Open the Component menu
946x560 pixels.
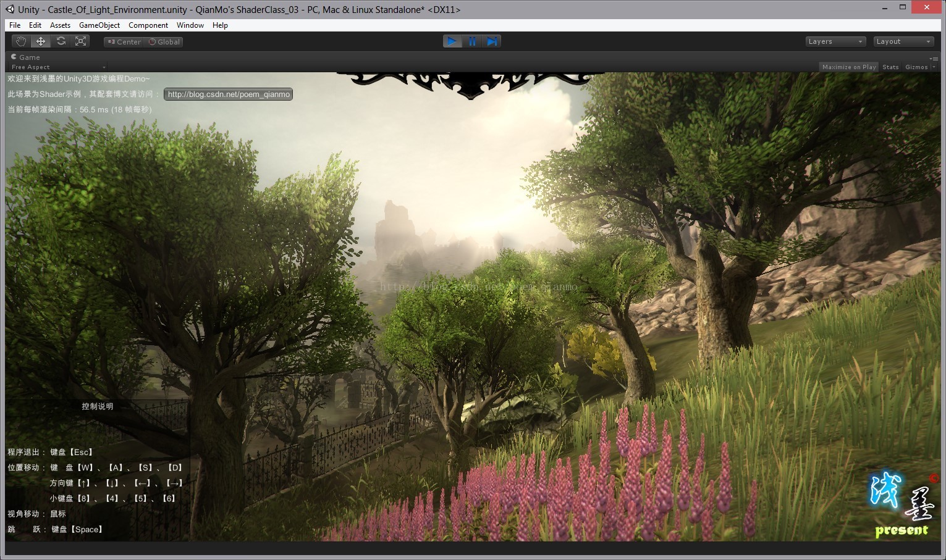[x=148, y=25]
